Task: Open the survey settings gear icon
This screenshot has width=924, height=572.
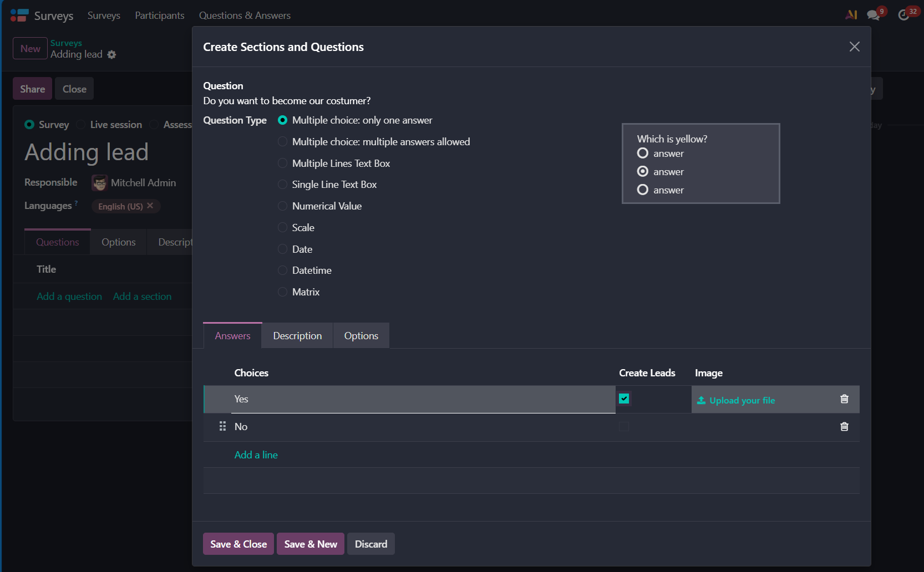Action: (111, 54)
